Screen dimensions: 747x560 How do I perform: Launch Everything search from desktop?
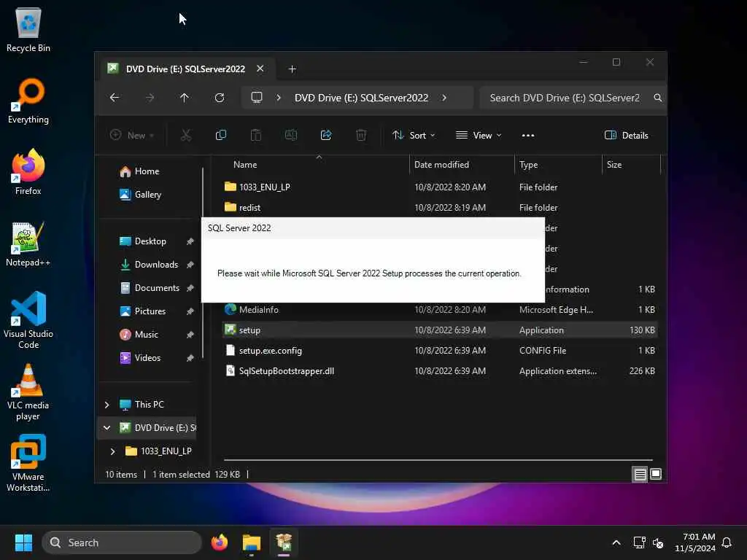pyautogui.click(x=28, y=101)
